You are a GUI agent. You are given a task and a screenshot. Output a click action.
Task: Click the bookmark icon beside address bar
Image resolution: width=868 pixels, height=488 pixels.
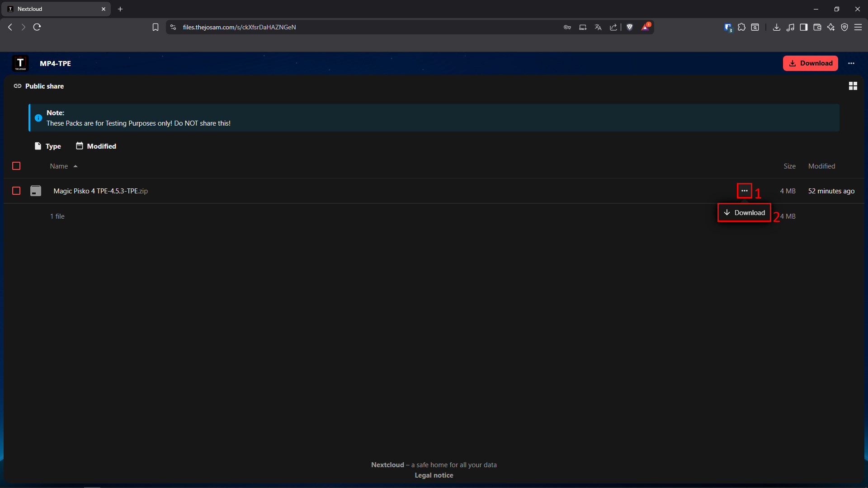tap(155, 27)
